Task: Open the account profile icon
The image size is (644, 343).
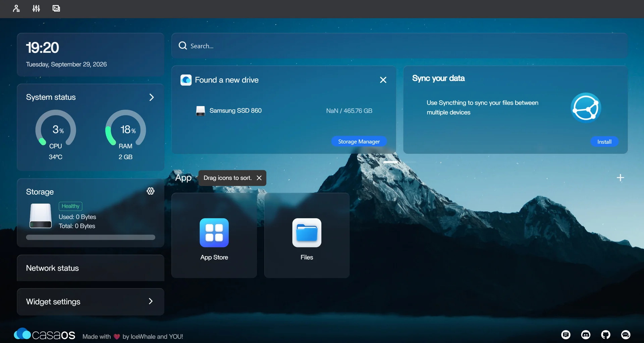Action: click(x=16, y=8)
